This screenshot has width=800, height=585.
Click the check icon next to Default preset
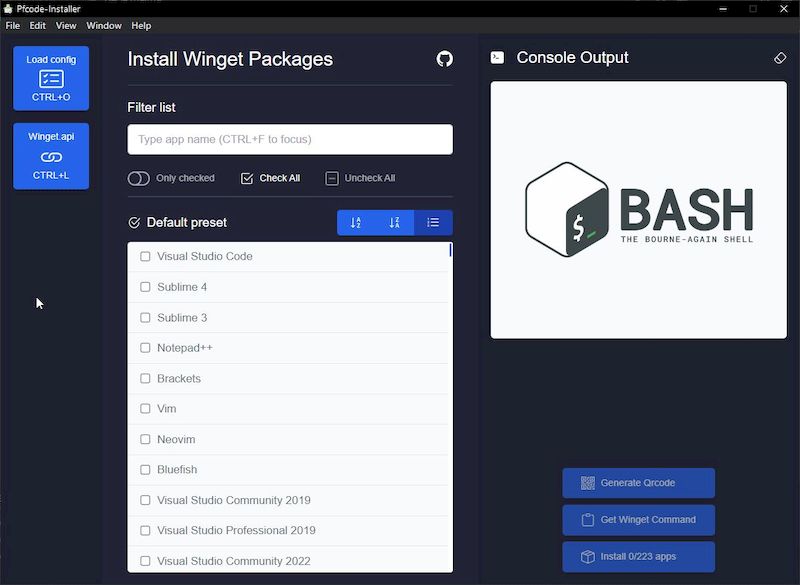(136, 222)
